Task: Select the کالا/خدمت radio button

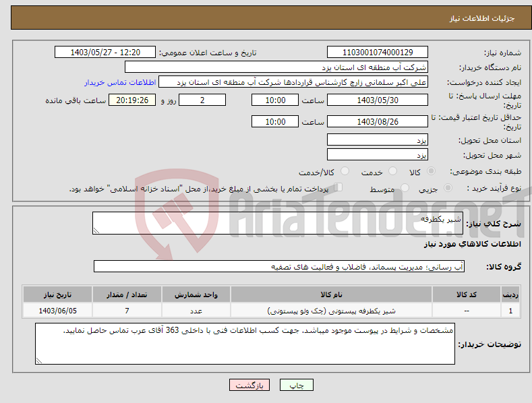Action: [x=345, y=171]
